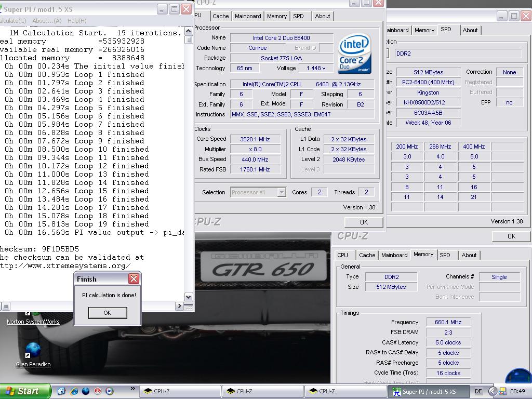532x399 pixels.
Task: Click the Rated FSB value 1760.1 MHz
Action: pos(255,169)
